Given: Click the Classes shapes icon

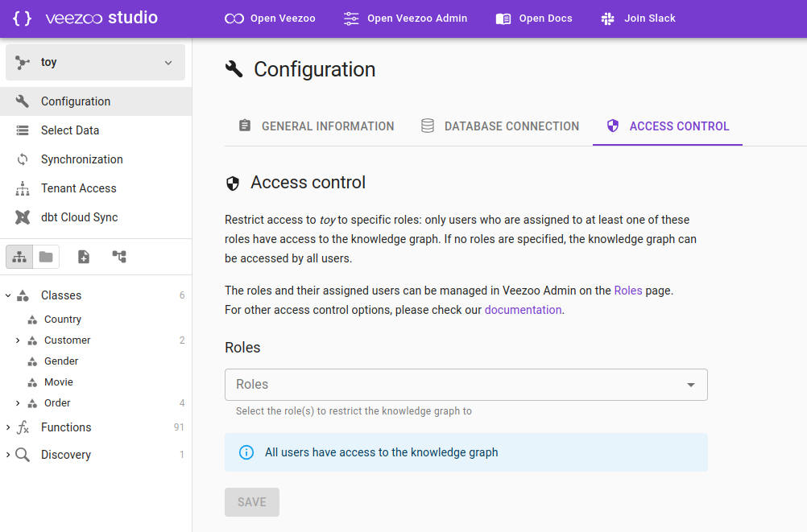Looking at the screenshot, I should tap(23, 295).
